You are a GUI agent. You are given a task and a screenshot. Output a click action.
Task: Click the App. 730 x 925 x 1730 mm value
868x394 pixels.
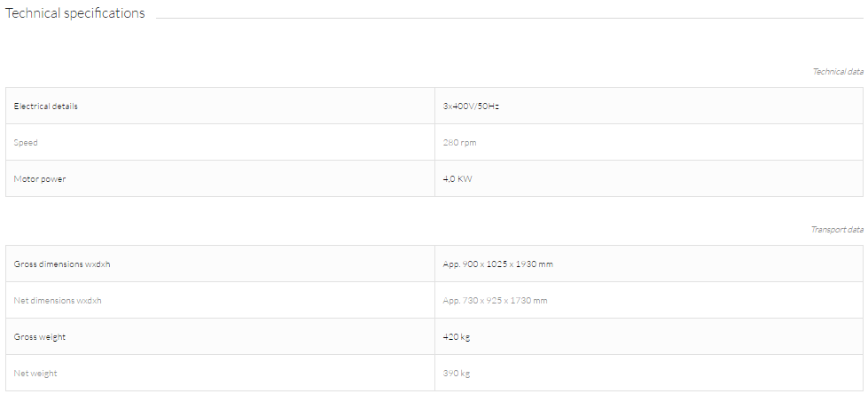pyautogui.click(x=495, y=300)
